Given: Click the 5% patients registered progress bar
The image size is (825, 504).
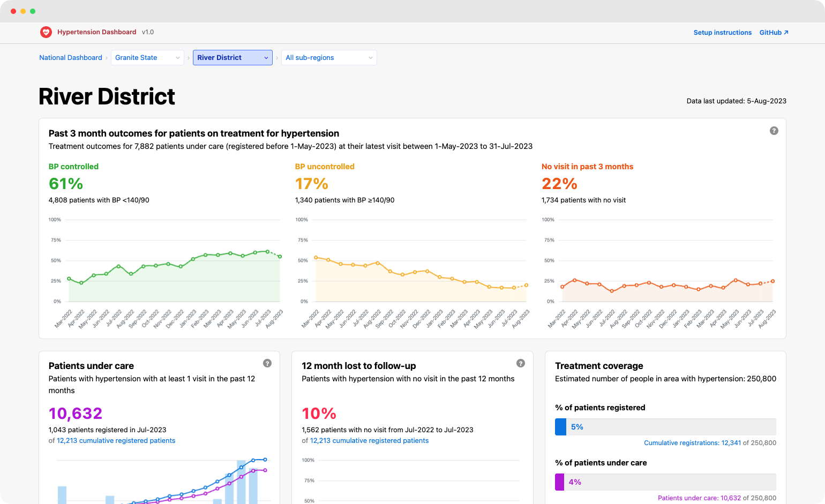Looking at the screenshot, I should click(x=665, y=427).
